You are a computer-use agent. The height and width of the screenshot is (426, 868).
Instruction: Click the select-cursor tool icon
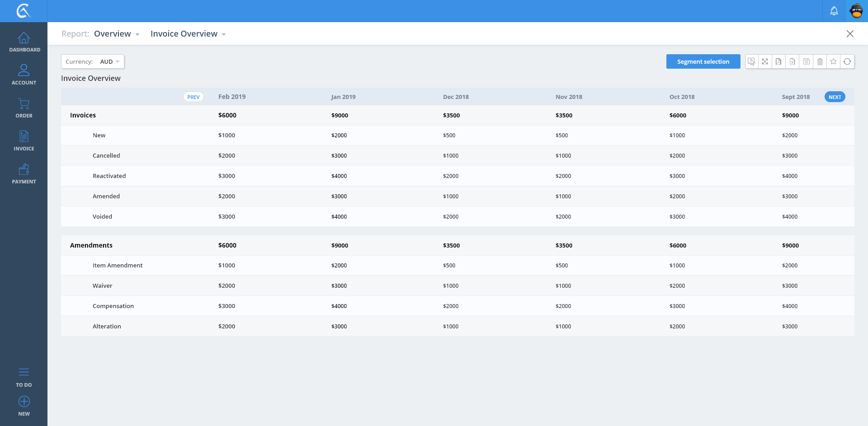pyautogui.click(x=751, y=61)
